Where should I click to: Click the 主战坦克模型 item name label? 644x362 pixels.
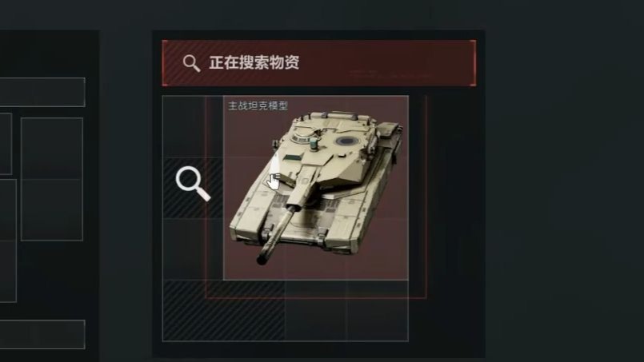pos(258,106)
